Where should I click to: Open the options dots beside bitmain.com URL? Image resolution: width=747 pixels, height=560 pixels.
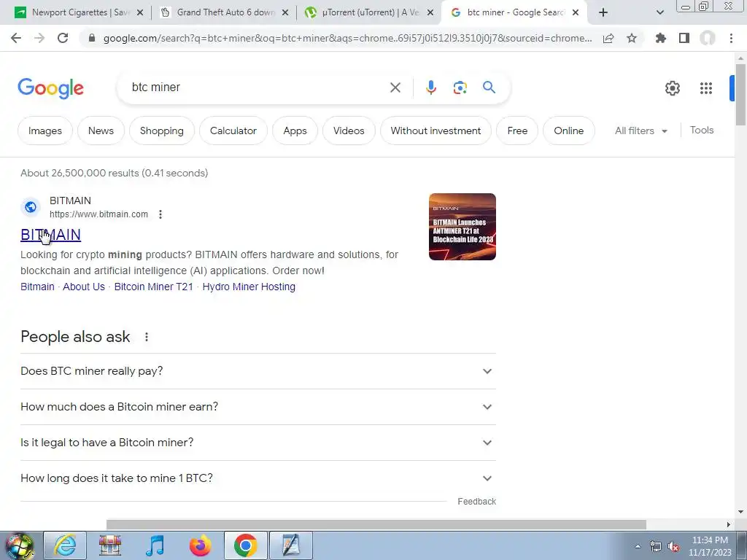(x=160, y=214)
